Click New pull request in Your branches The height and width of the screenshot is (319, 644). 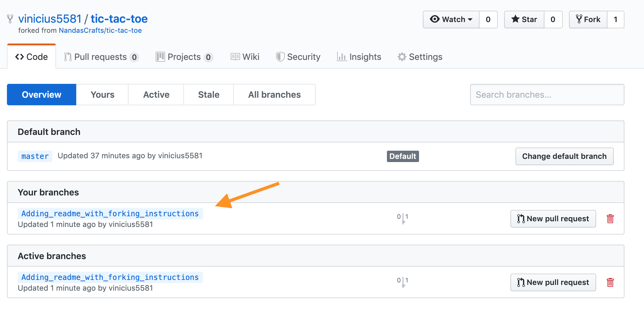553,219
